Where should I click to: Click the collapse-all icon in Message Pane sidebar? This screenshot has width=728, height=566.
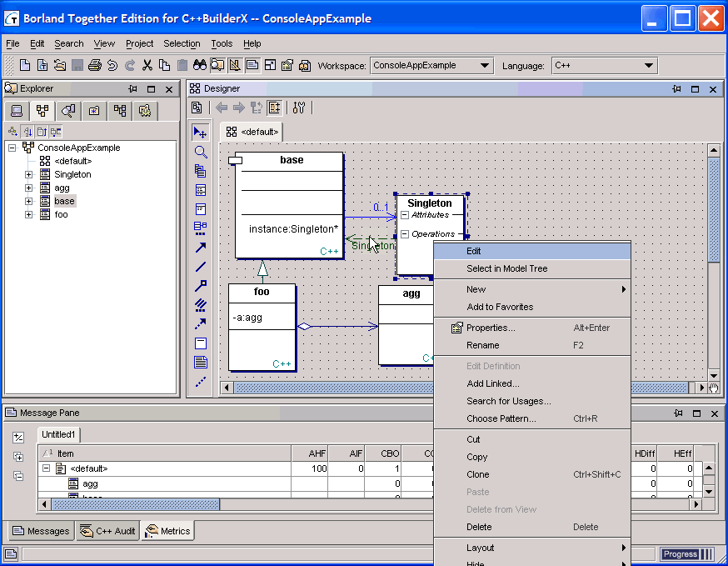(x=18, y=476)
